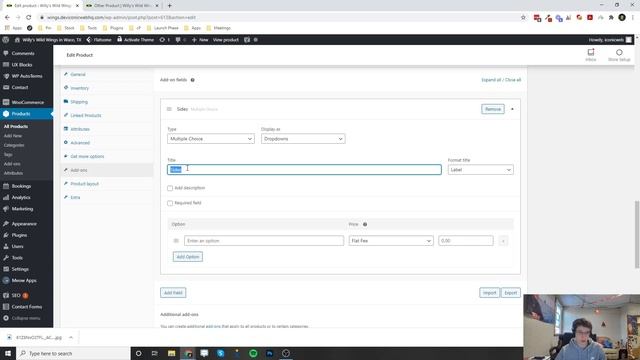Click the option price amount field
This screenshot has width=640, height=360.
(466, 241)
